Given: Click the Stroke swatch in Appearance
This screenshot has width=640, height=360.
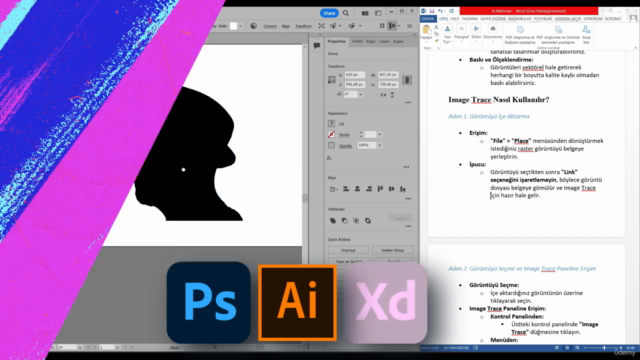Looking at the screenshot, I should click(x=331, y=134).
